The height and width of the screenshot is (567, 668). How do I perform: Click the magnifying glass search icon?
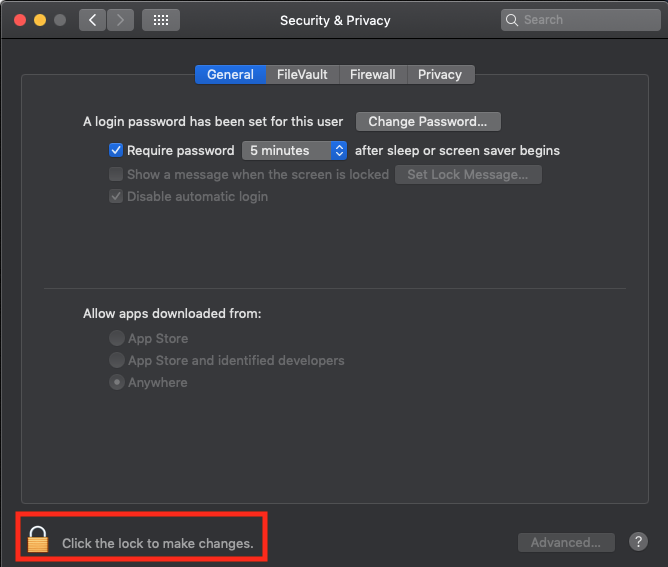coord(512,20)
